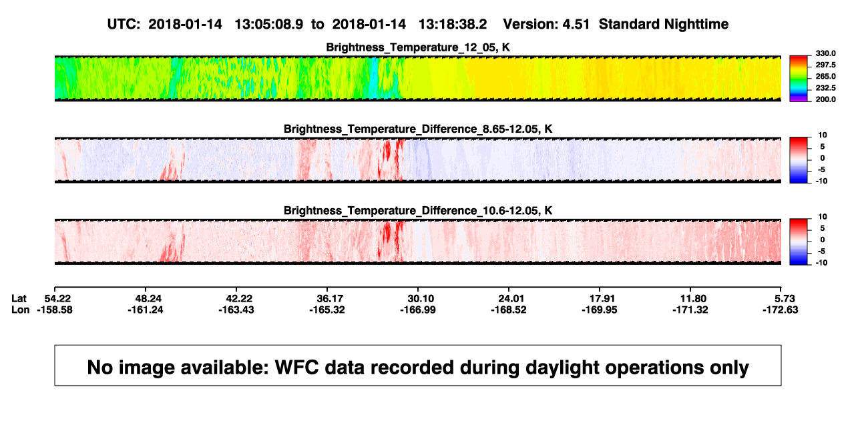Click the latitude value 30.10
The width and height of the screenshot is (868, 445).
(418, 298)
